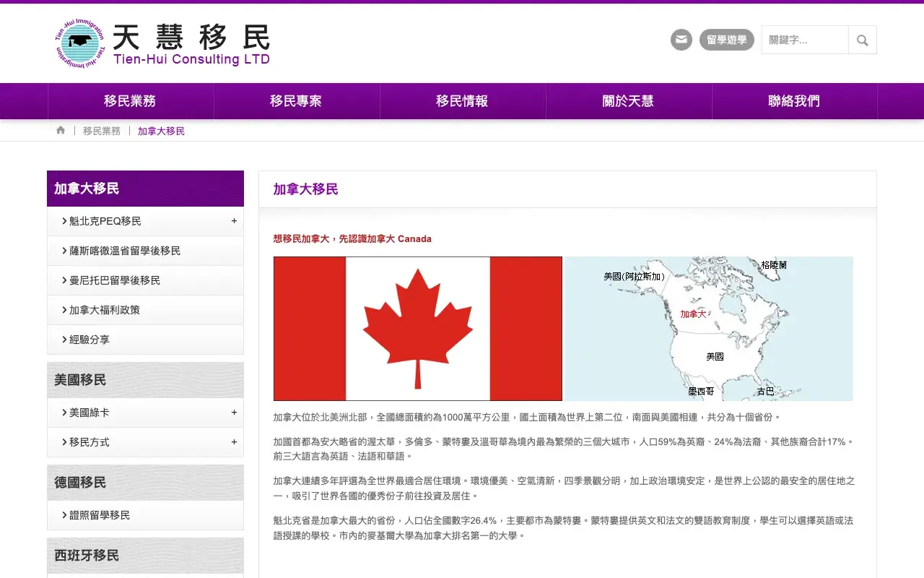Focus the 關鍵字 search field
Screen dimensions: 924x578
coord(805,40)
